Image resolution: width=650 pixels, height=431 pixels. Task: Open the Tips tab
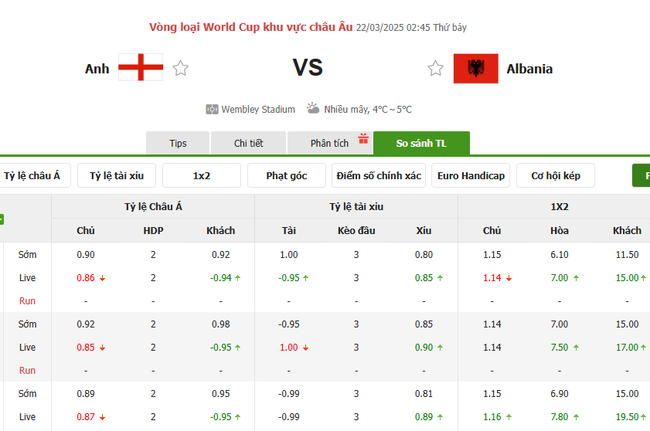[x=178, y=143]
